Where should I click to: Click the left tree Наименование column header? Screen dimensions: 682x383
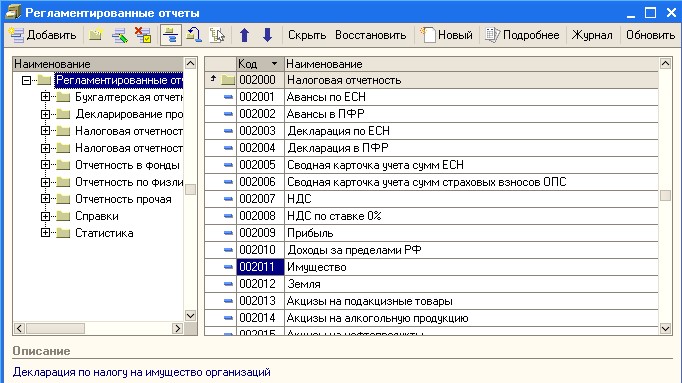point(98,64)
